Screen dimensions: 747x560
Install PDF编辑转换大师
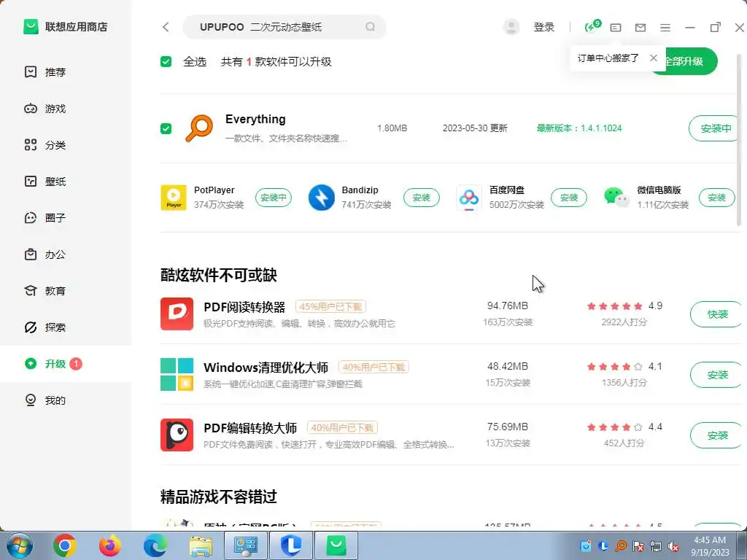[718, 435]
